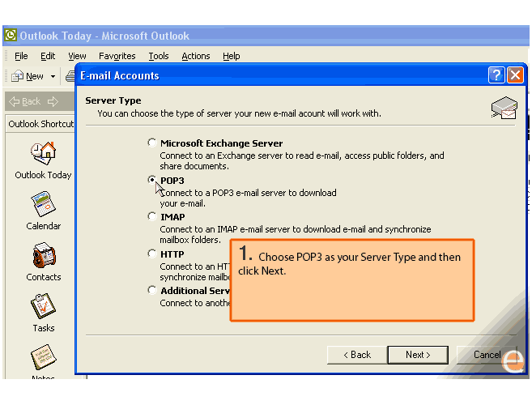Select Microsoft Exchange Server radio button
Screen dimensions: 532x405
point(152,143)
